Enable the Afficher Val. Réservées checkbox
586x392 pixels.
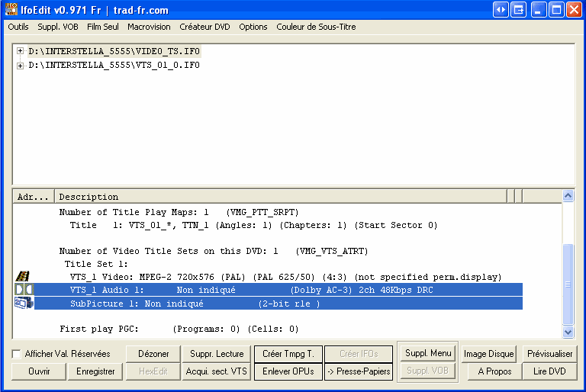coord(17,354)
